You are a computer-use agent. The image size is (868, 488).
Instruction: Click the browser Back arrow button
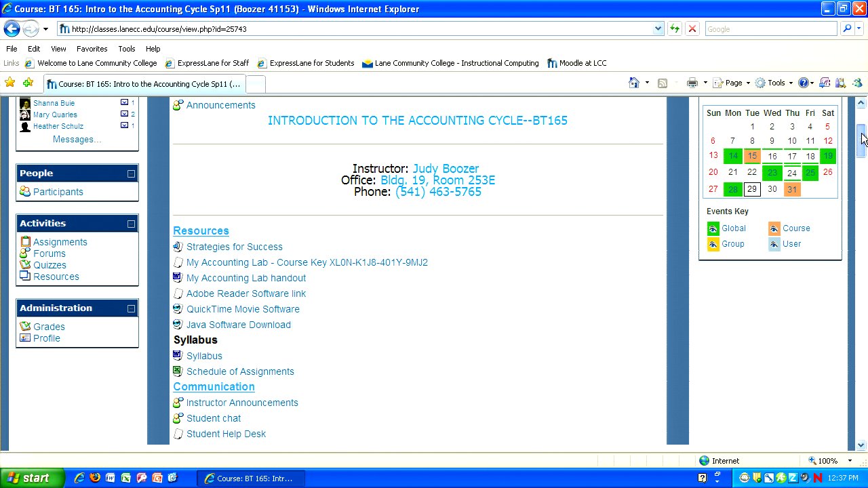click(x=12, y=28)
